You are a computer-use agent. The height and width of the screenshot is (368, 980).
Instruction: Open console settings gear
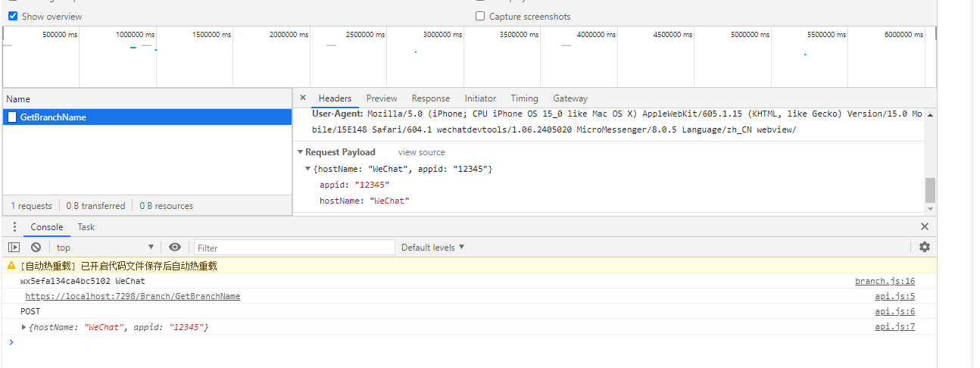click(924, 247)
